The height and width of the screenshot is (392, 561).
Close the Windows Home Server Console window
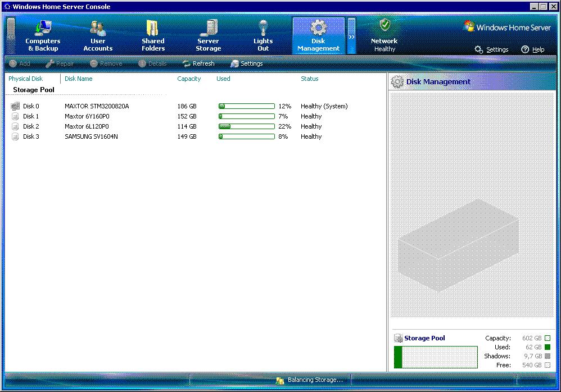pos(553,6)
